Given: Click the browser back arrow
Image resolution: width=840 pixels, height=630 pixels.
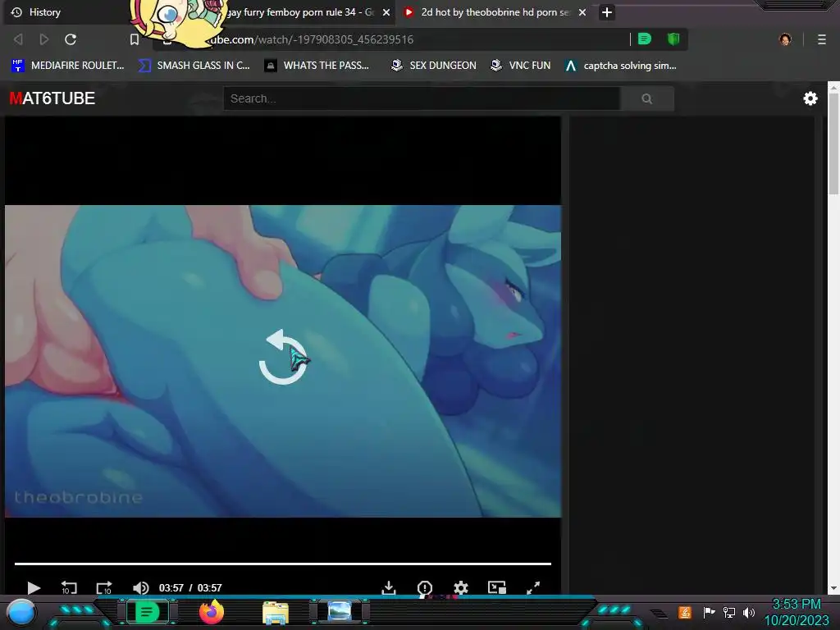Looking at the screenshot, I should [18, 39].
